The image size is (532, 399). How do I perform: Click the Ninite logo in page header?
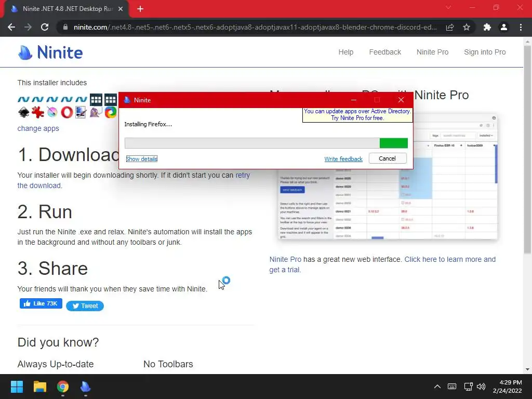pyautogui.click(x=50, y=52)
